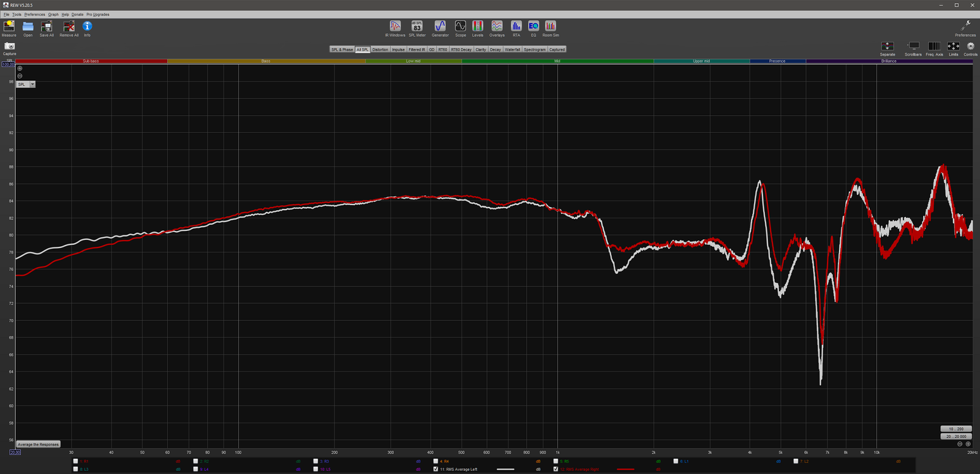Open the SPL Meter
Viewport: 980px width, 474px height.
417,26
